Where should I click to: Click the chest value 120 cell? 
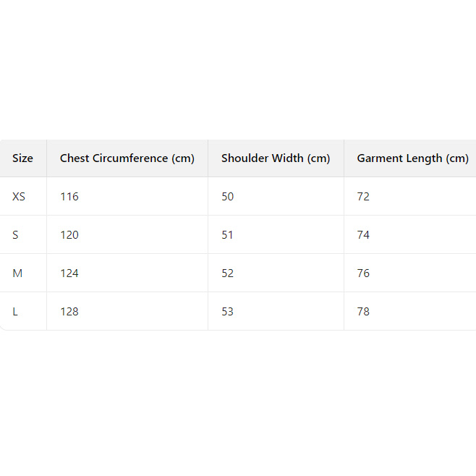pos(69,235)
